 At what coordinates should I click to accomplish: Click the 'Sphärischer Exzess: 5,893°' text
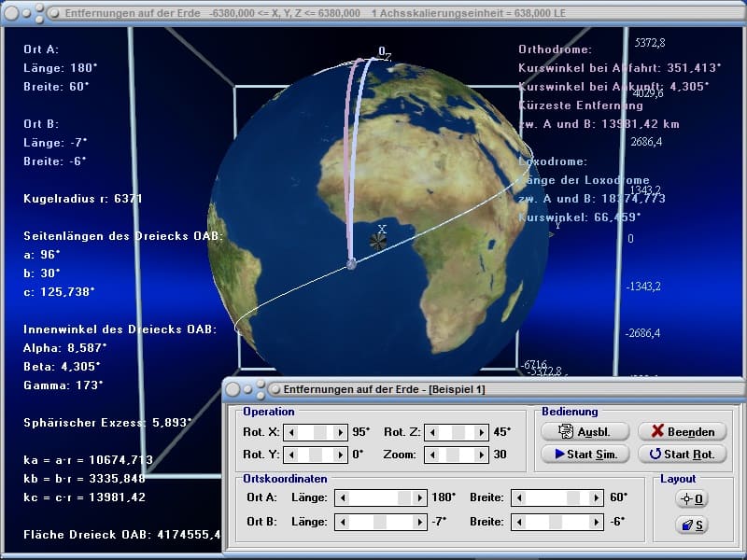pos(107,423)
